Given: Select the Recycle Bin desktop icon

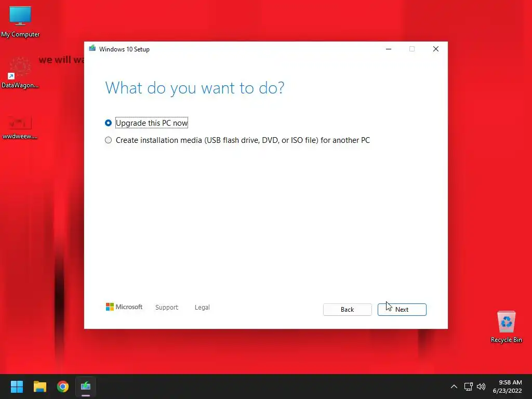Looking at the screenshot, I should [x=506, y=327].
